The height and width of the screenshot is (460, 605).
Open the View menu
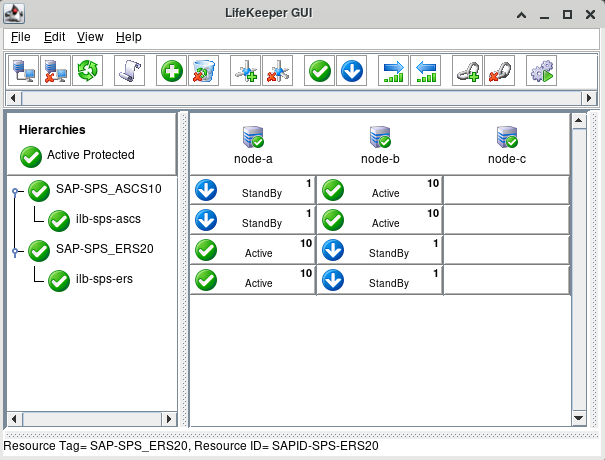[90, 37]
